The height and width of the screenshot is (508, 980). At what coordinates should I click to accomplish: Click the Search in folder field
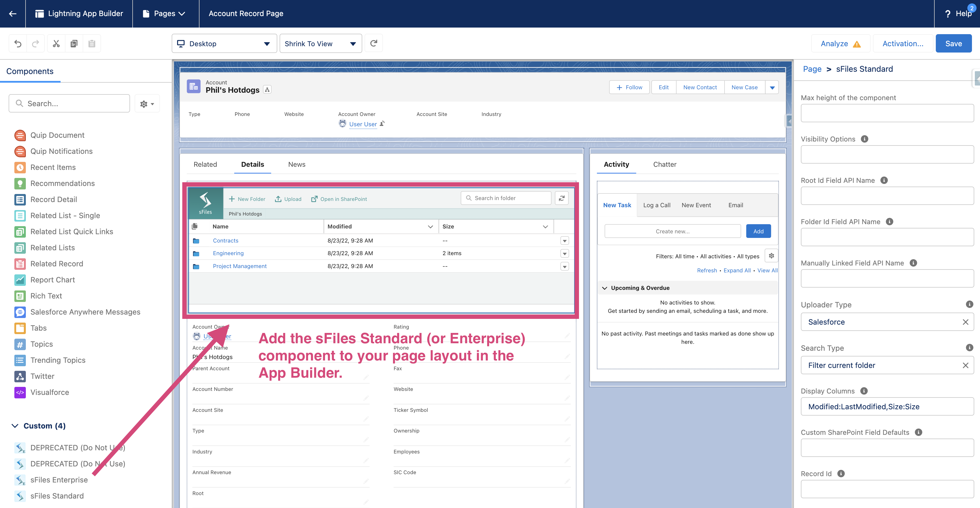(x=506, y=198)
